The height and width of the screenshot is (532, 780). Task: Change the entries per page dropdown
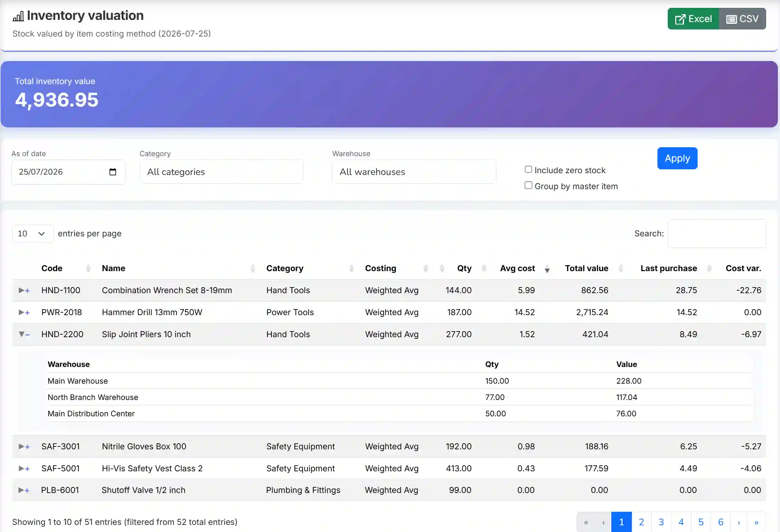click(33, 234)
